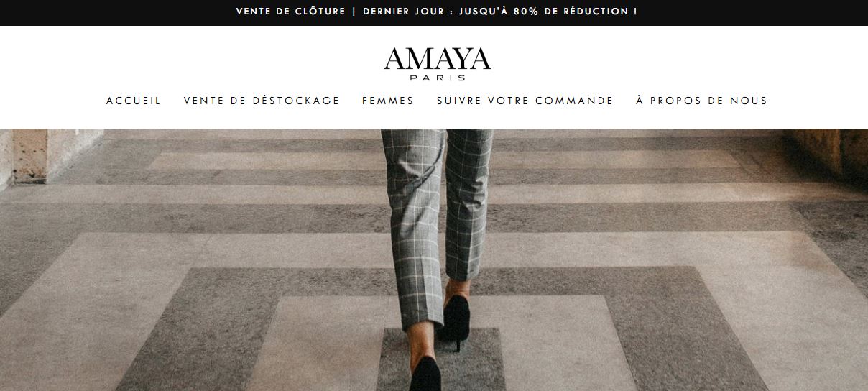
Task: Click the dark center floor tile in photo
Action: [x=439, y=359]
